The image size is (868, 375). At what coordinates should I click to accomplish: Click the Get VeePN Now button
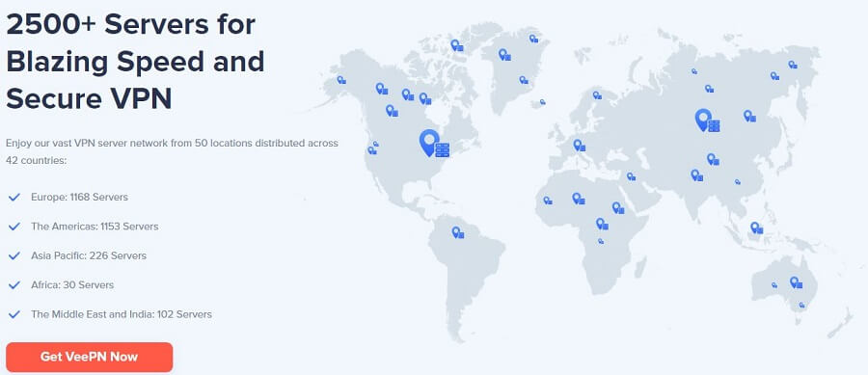(x=89, y=357)
